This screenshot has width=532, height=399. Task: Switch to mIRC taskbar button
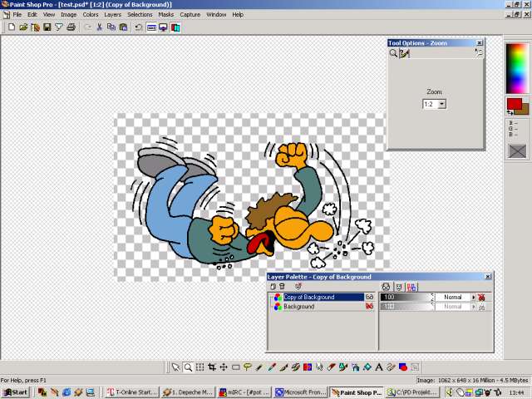pos(244,392)
